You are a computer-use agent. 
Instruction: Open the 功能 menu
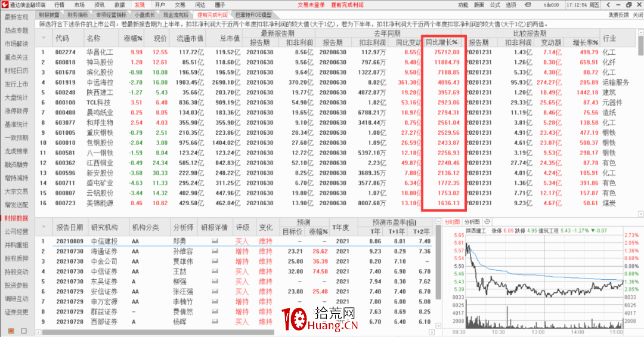pos(463,5)
